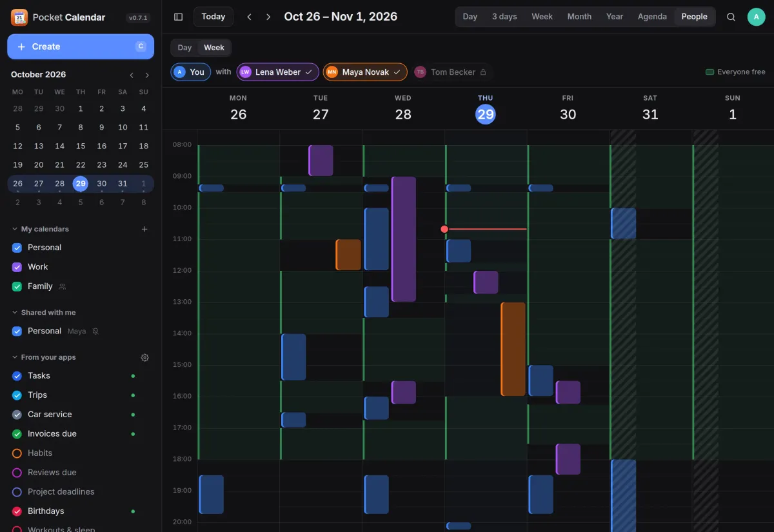774x532 pixels.
Task: Click the Everyone free legend swatch
Action: [709, 72]
